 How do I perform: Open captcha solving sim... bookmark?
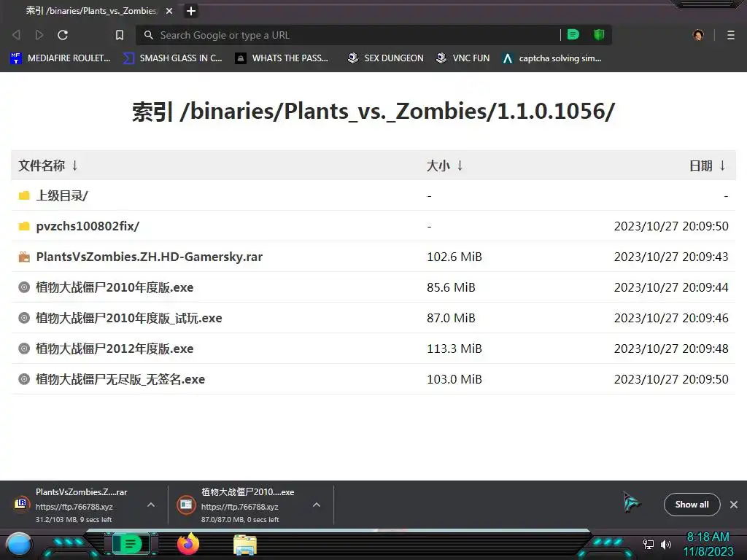tap(551, 58)
